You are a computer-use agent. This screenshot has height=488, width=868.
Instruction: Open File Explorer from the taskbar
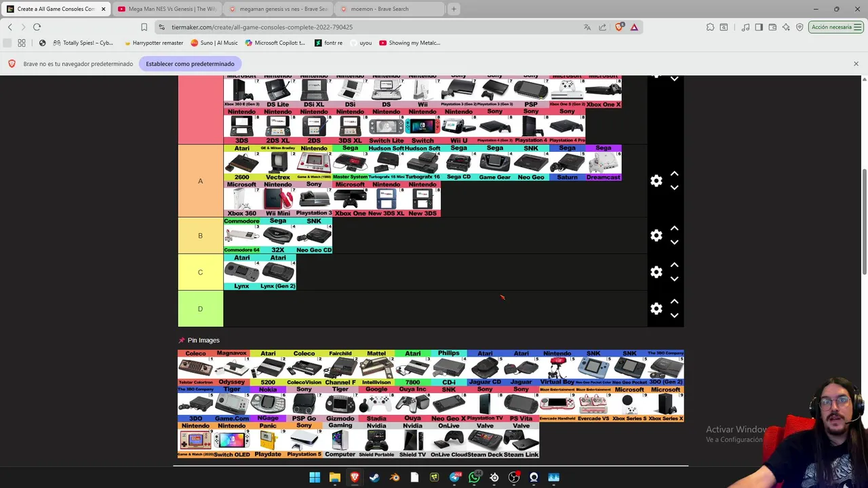pos(334,477)
